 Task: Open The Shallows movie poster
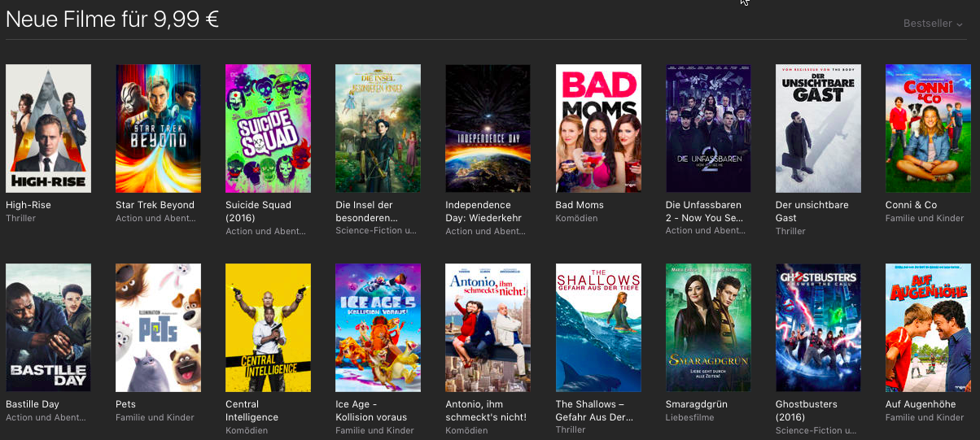[x=598, y=328]
